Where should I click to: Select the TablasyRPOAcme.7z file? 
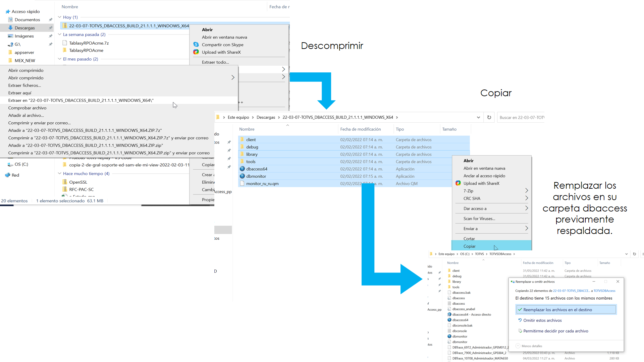89,43
